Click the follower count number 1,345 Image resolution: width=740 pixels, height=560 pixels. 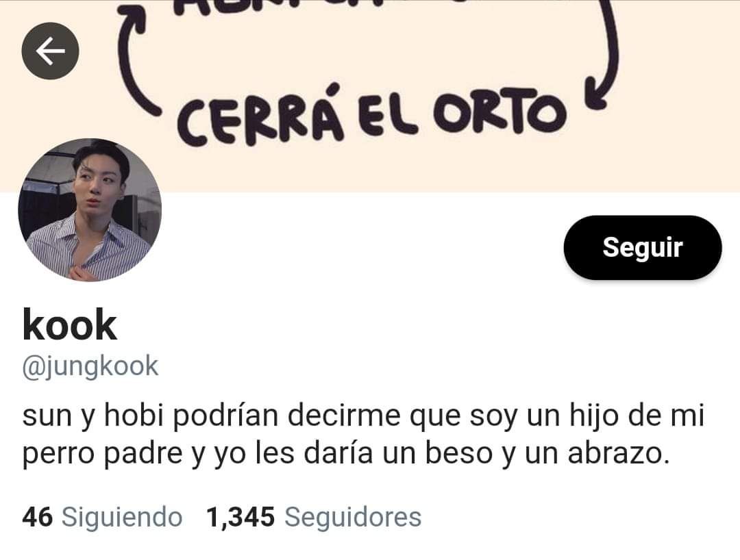(241, 517)
